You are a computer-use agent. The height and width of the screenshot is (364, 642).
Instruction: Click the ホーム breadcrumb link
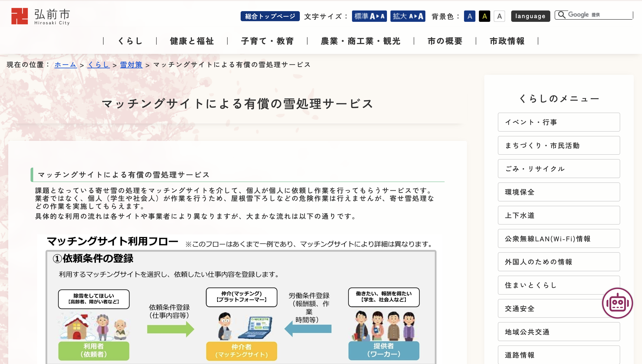pyautogui.click(x=66, y=65)
